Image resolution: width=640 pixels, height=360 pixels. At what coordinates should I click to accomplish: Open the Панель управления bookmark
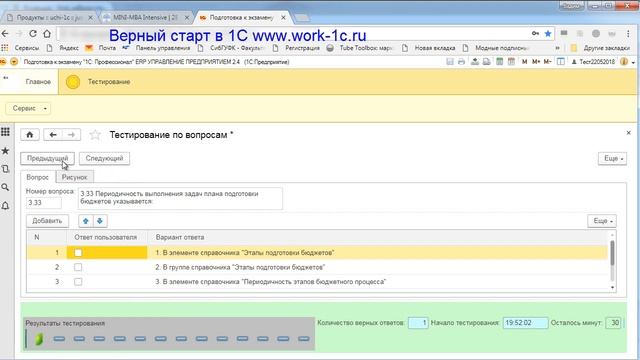click(157, 48)
